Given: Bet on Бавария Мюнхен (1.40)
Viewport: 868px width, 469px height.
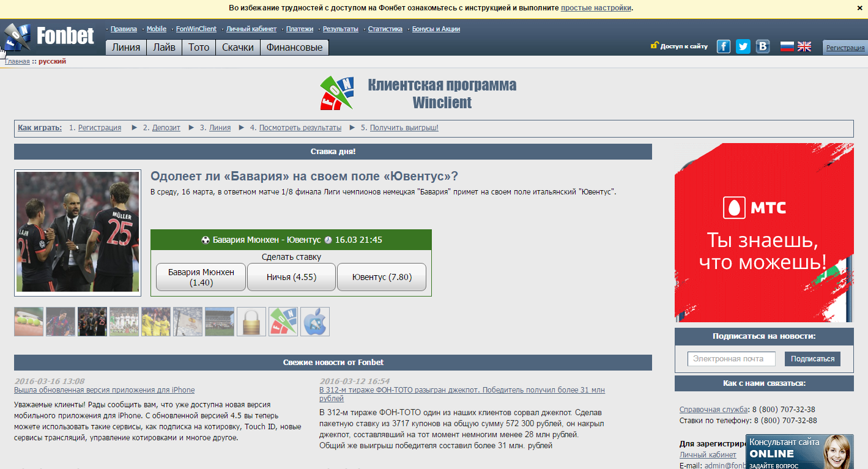Looking at the screenshot, I should (201, 277).
